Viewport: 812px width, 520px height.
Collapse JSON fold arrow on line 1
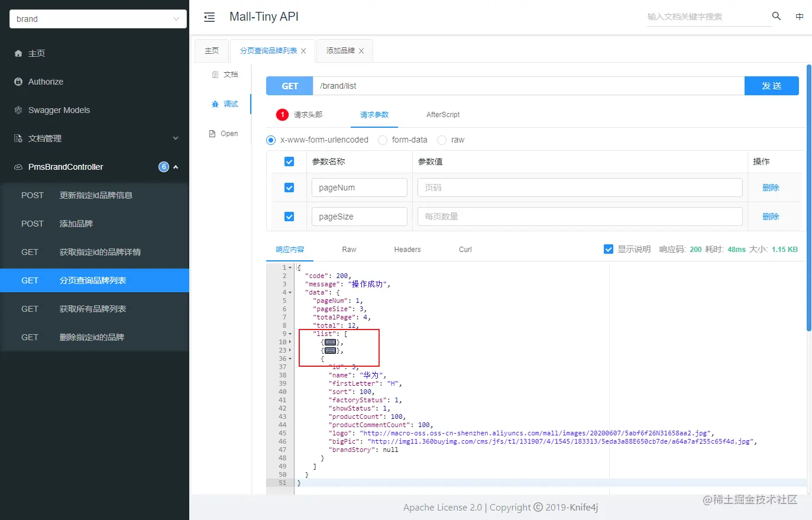pos(290,268)
